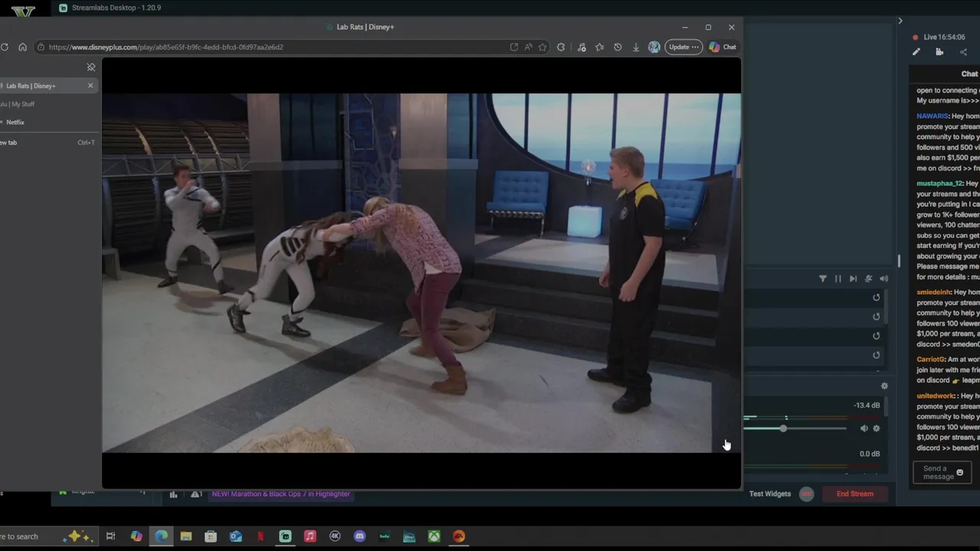The width and height of the screenshot is (980, 551).
Task: Close the Lab Rats | Disney+ tab
Action: [90, 86]
